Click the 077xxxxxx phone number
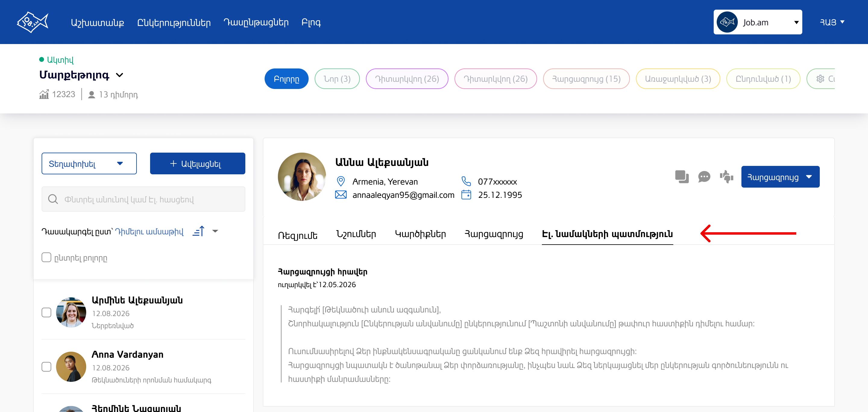 coord(497,181)
